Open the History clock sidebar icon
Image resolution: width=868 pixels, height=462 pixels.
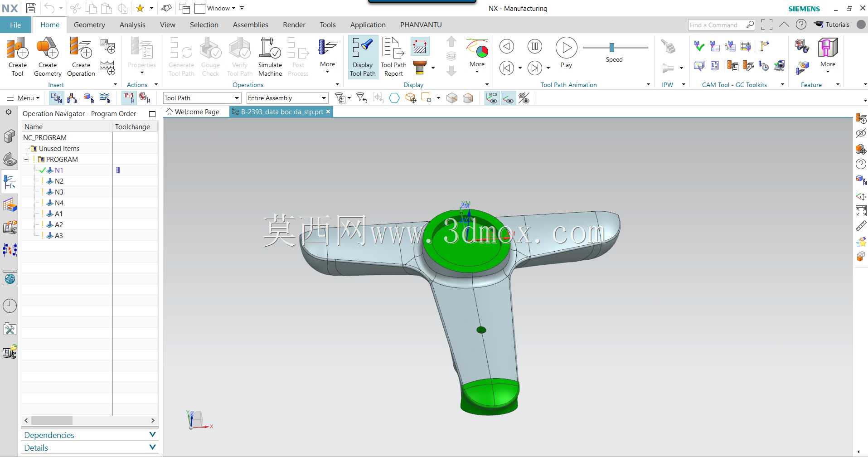[x=10, y=306]
